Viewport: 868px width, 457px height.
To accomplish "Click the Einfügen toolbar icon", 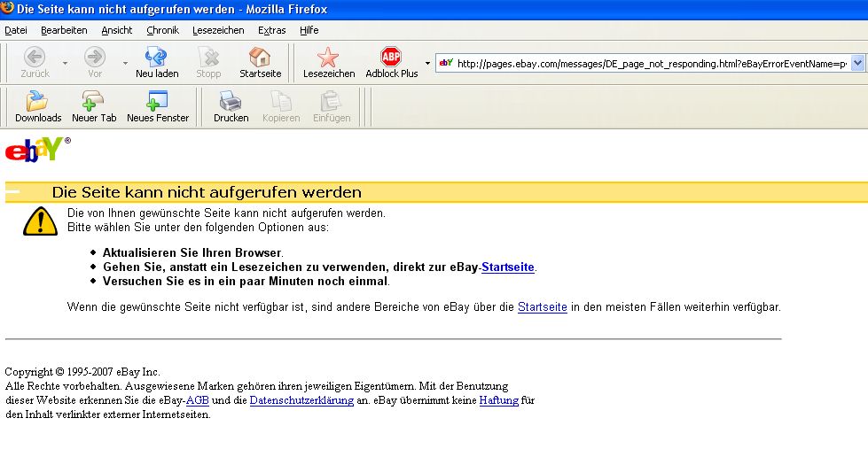I will [x=331, y=101].
